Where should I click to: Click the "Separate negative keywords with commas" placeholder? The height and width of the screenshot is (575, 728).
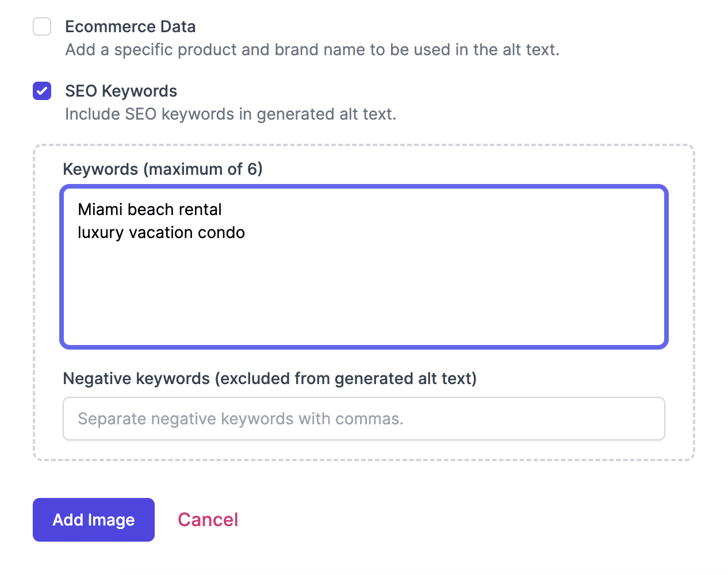pos(240,419)
